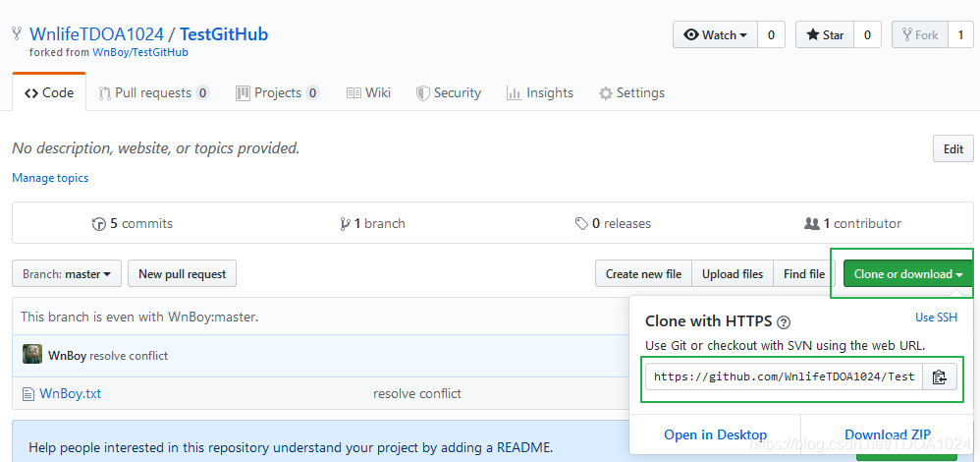Click the commits clock icon
Viewport: 980px width, 462px height.
pyautogui.click(x=99, y=224)
